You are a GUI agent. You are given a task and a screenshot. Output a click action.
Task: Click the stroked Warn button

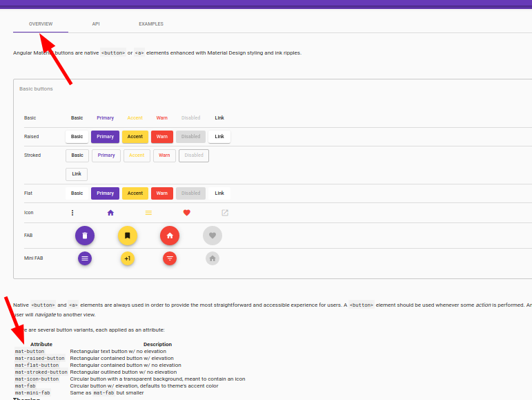click(164, 155)
